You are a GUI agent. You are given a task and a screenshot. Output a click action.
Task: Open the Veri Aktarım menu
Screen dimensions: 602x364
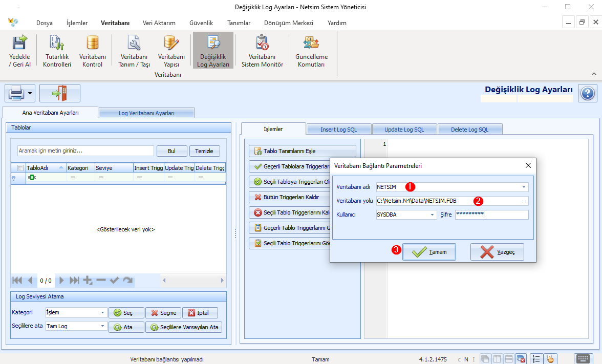159,23
